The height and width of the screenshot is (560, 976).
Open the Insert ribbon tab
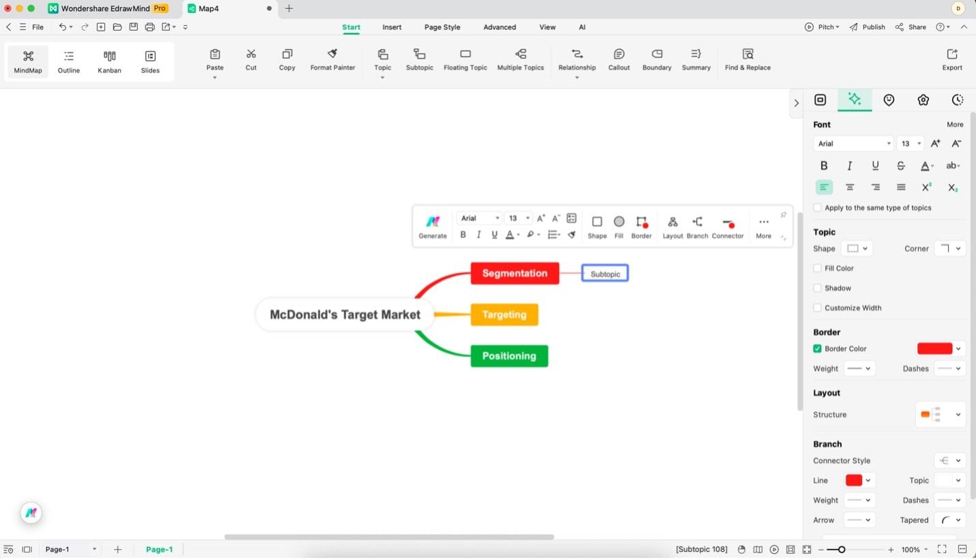[x=392, y=27]
